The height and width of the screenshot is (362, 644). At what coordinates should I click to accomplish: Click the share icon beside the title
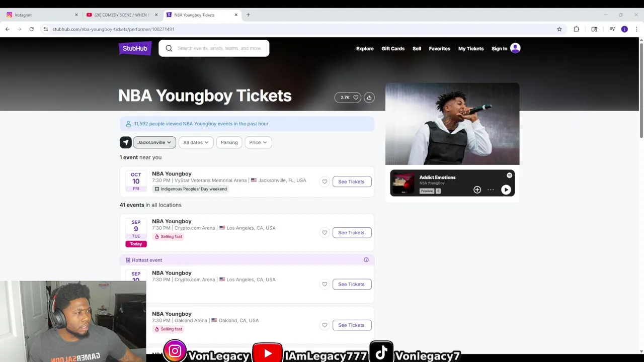[369, 98]
